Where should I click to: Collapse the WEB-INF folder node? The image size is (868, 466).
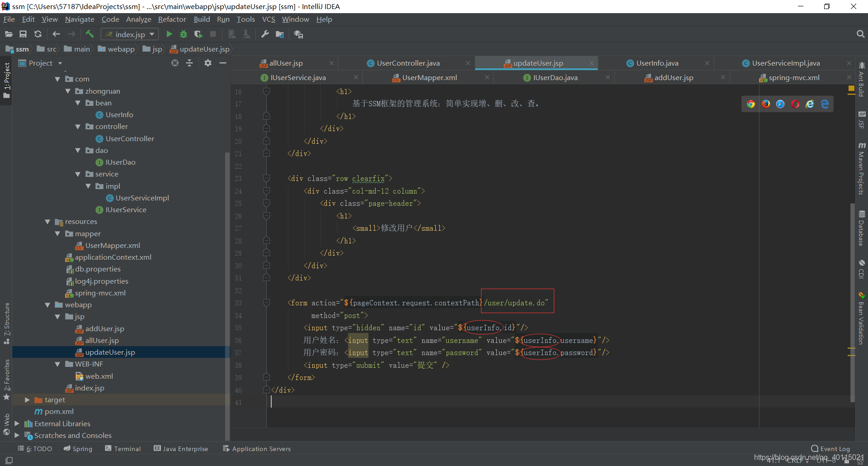tap(57, 364)
